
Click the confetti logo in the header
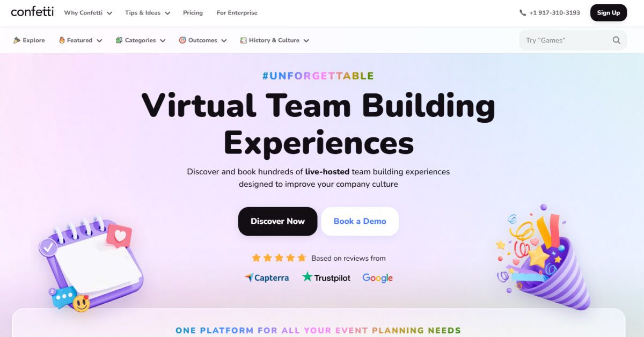coord(32,12)
